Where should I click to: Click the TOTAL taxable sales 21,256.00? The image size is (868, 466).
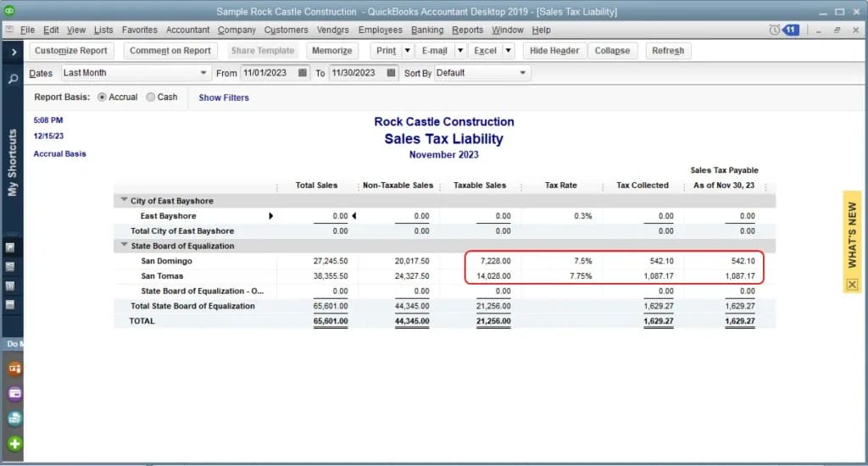(493, 321)
